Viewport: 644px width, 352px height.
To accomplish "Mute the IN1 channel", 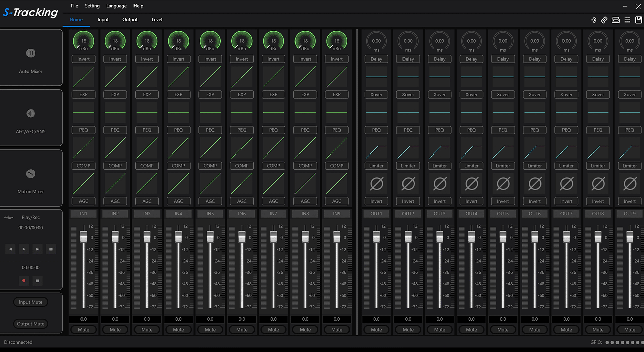I will [x=84, y=329].
